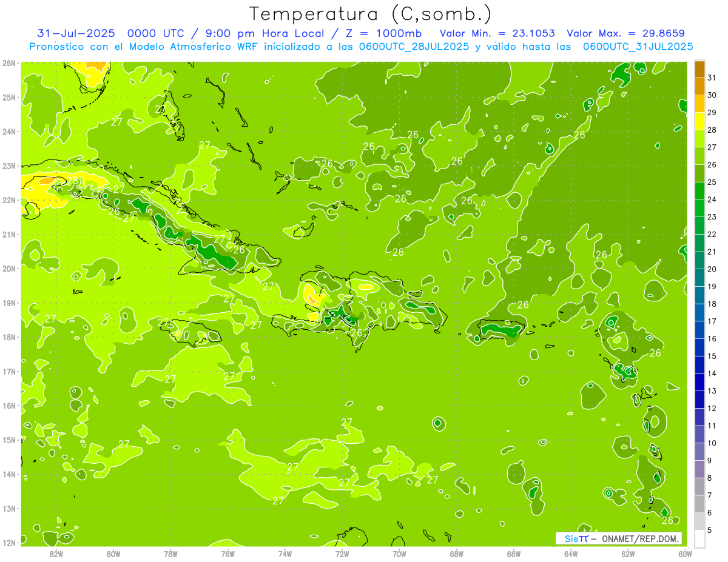Click the 26N latitude axis label

click(9, 63)
